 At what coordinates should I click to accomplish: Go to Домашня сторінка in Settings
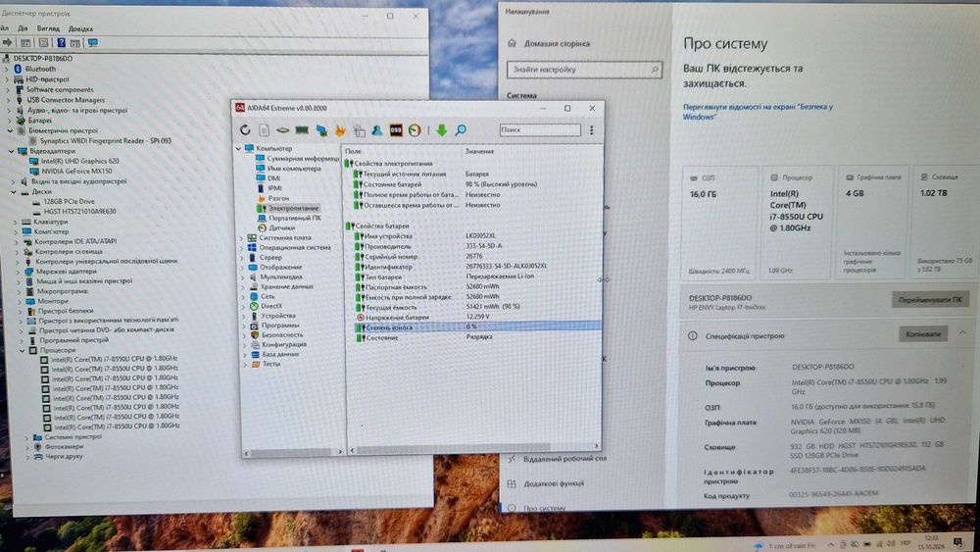coord(557,44)
